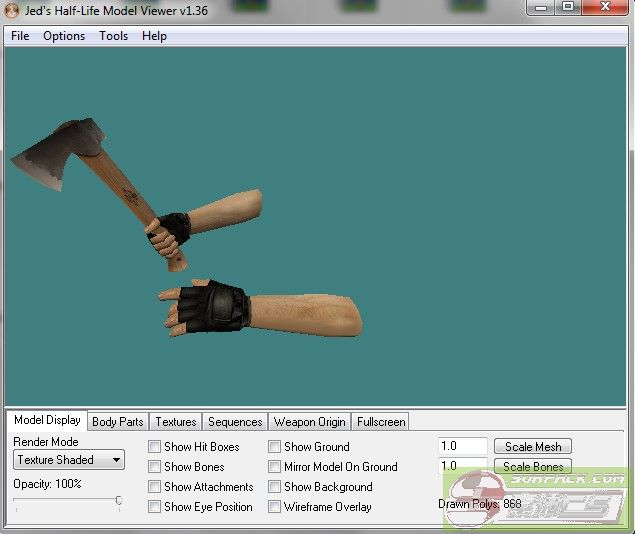Turn on Wireframe Overlay
Image resolution: width=635 pixels, height=534 pixels.
pos(275,507)
